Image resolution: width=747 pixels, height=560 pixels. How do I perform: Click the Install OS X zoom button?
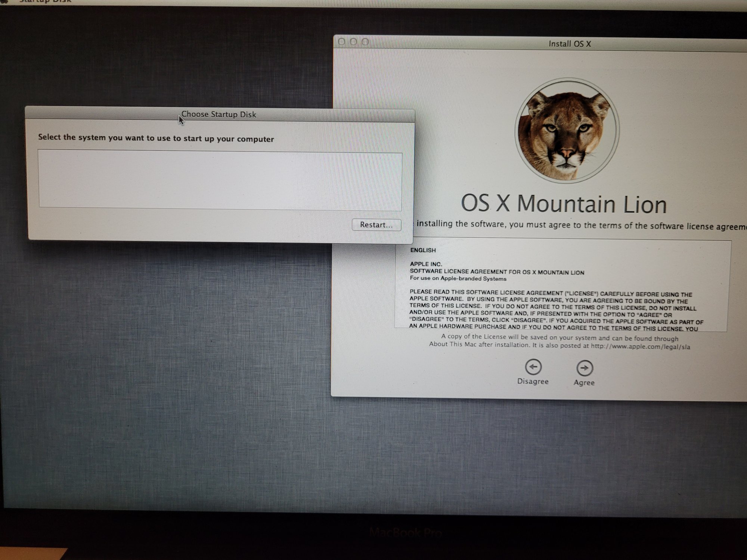click(x=365, y=42)
